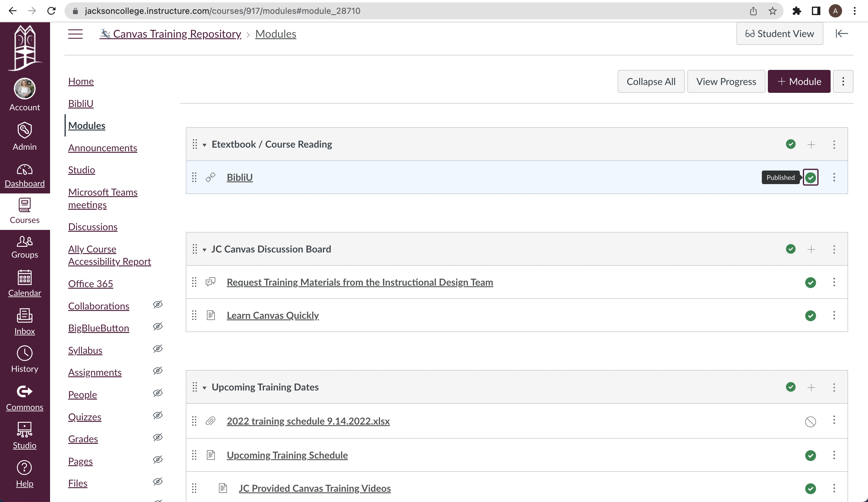Click the View Progress button
Screen dimensions: 868x502
726,82
